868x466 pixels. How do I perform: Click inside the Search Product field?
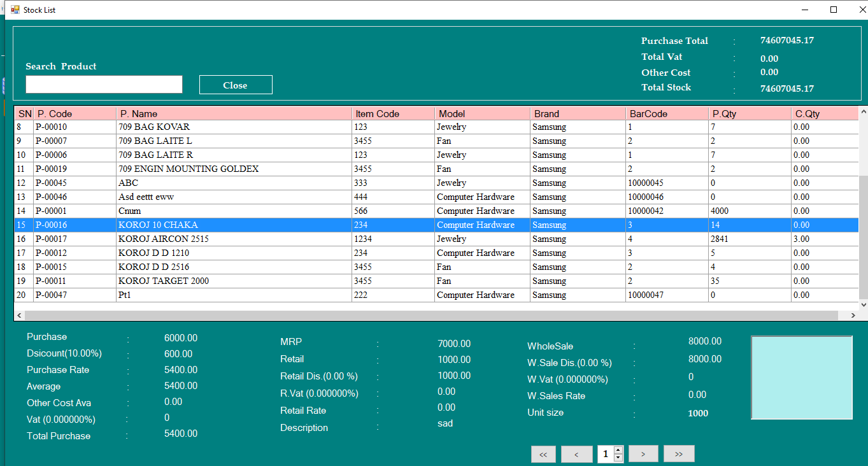pos(103,84)
